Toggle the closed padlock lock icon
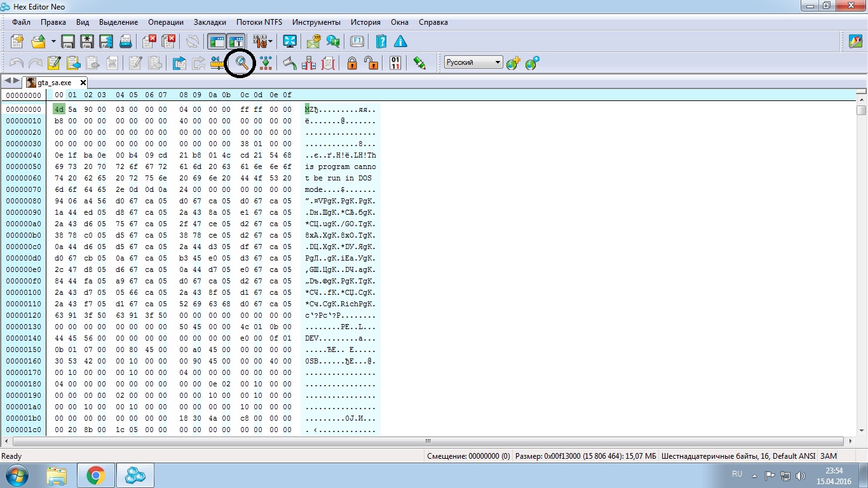 [351, 63]
